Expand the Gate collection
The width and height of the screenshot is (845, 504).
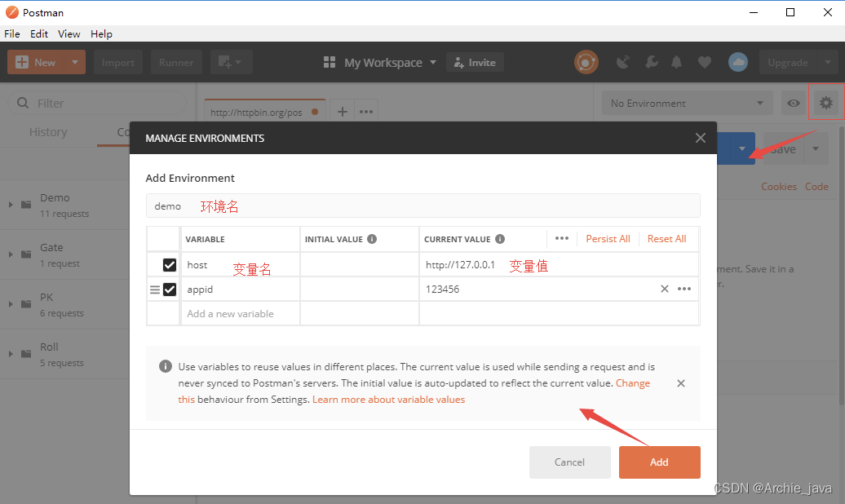click(11, 254)
